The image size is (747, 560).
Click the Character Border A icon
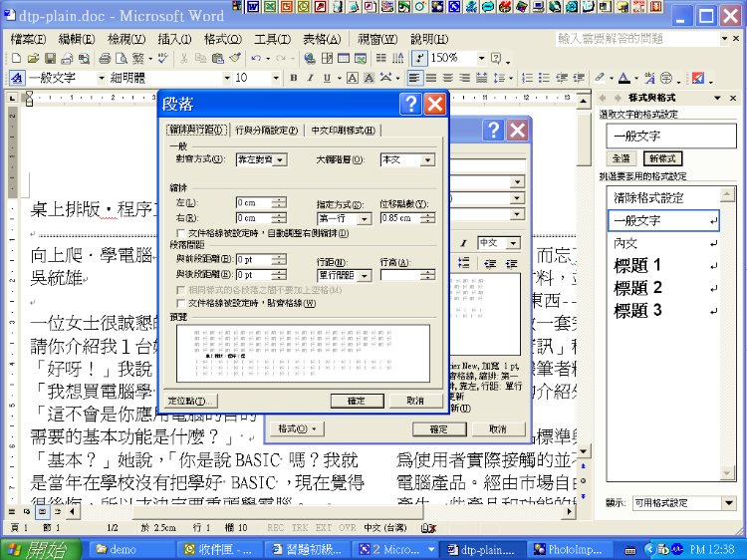[x=352, y=78]
